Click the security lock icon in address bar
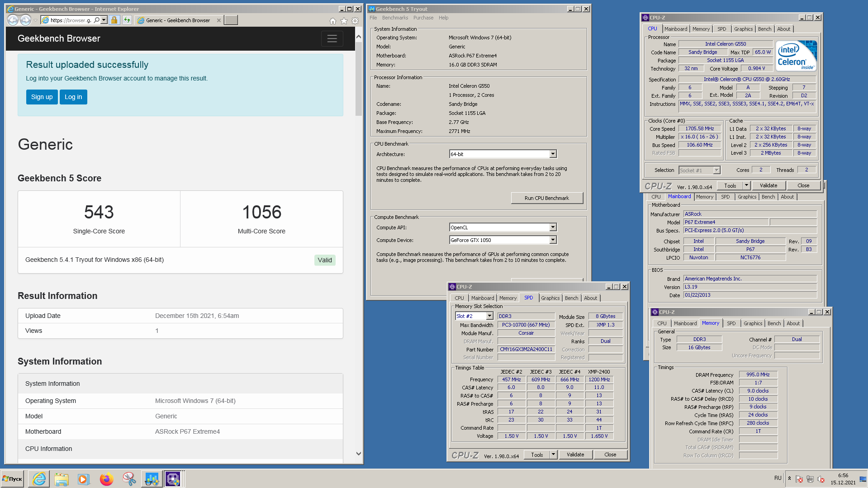This screenshot has width=868, height=488. [x=114, y=20]
